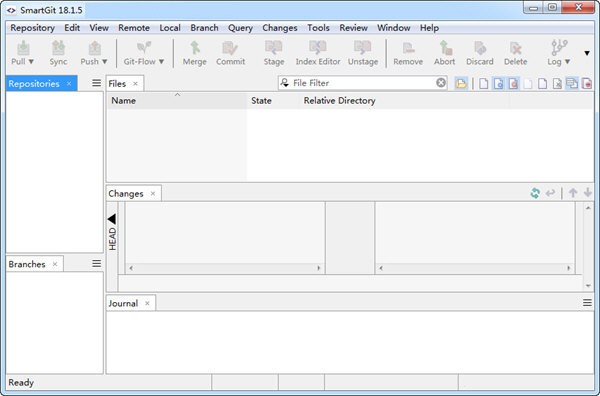Click the Stage toolbar icon
Viewport: 600px width, 396px height.
pos(274,48)
